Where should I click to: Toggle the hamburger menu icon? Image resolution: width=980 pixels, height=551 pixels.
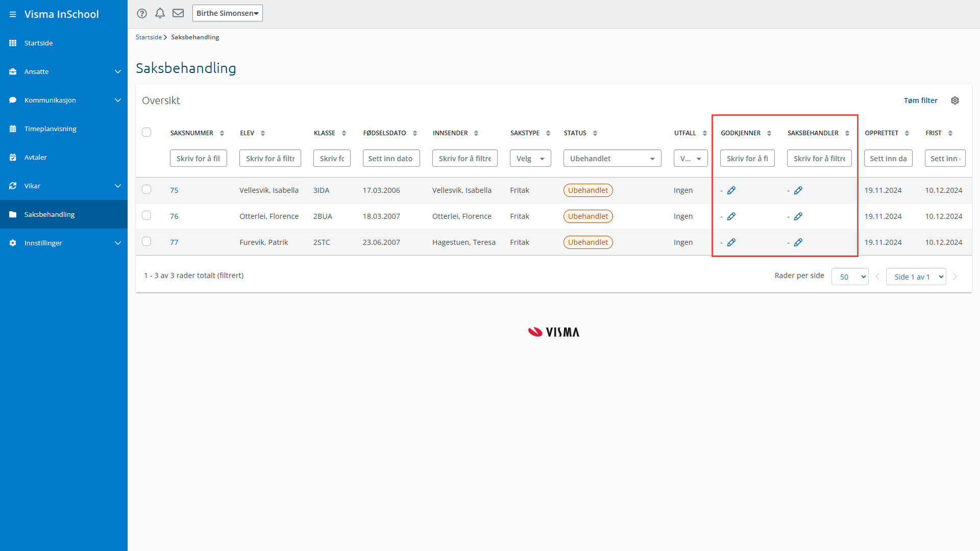(13, 14)
